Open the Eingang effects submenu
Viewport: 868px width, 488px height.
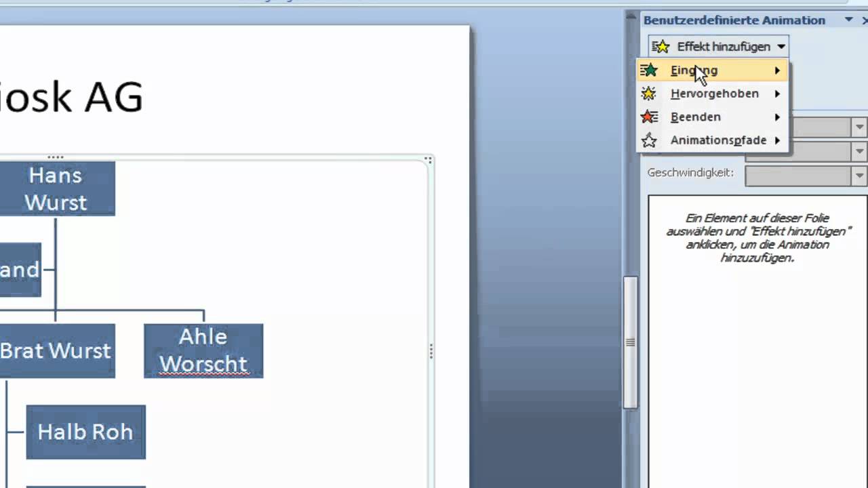point(713,70)
